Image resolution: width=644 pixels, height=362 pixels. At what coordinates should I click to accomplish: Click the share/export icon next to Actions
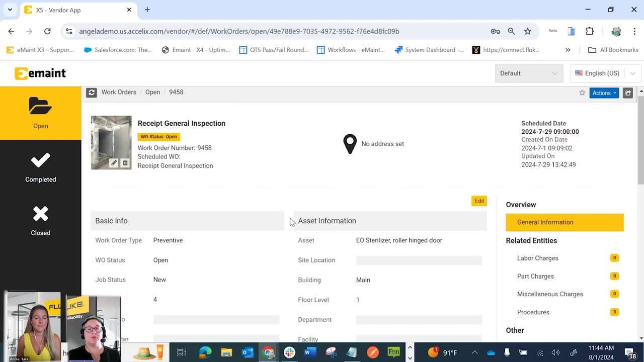click(628, 93)
